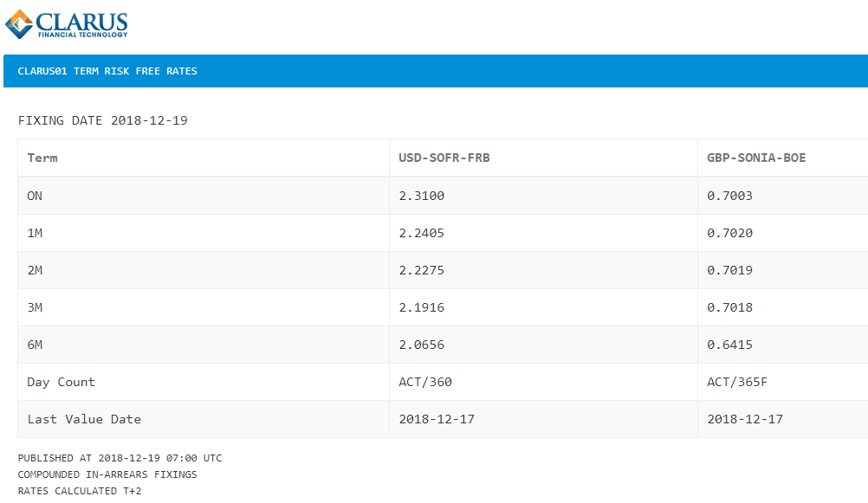This screenshot has height=503, width=868.
Task: Click the SOFR overnight rate 2.3100
Action: click(x=421, y=196)
